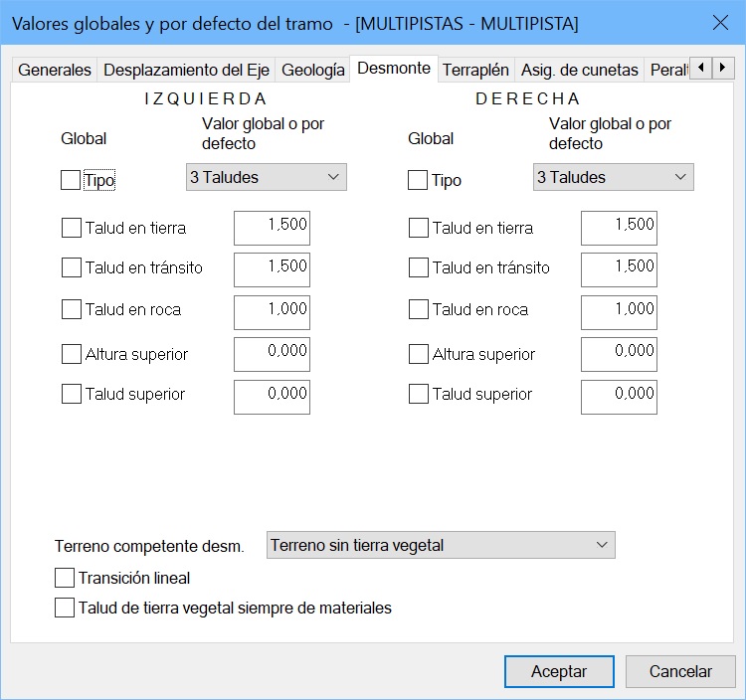Tick right Talud en roca checkbox
Screen dimensions: 746x700
pos(419,309)
